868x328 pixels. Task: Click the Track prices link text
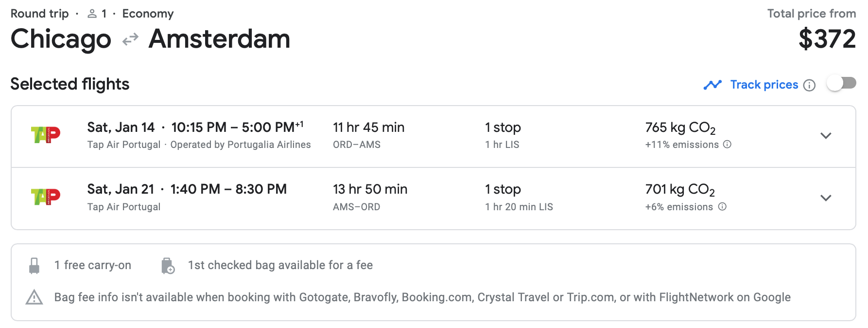[x=764, y=85]
